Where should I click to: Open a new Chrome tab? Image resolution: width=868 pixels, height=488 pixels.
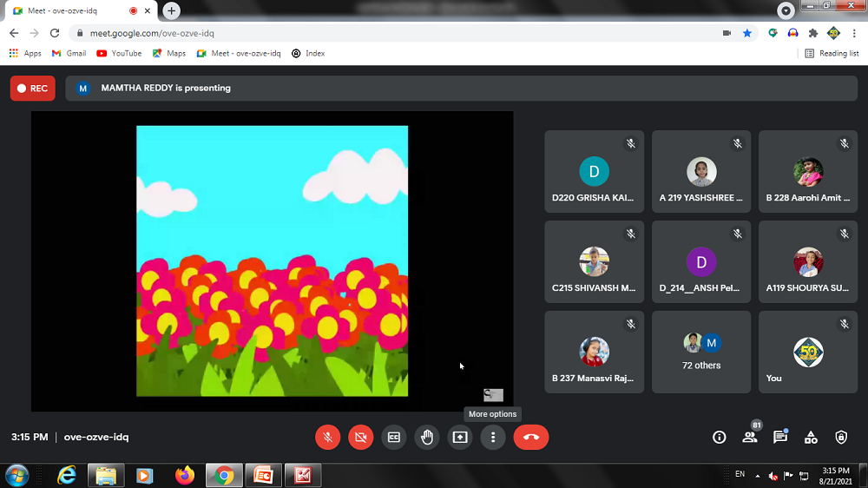(172, 10)
